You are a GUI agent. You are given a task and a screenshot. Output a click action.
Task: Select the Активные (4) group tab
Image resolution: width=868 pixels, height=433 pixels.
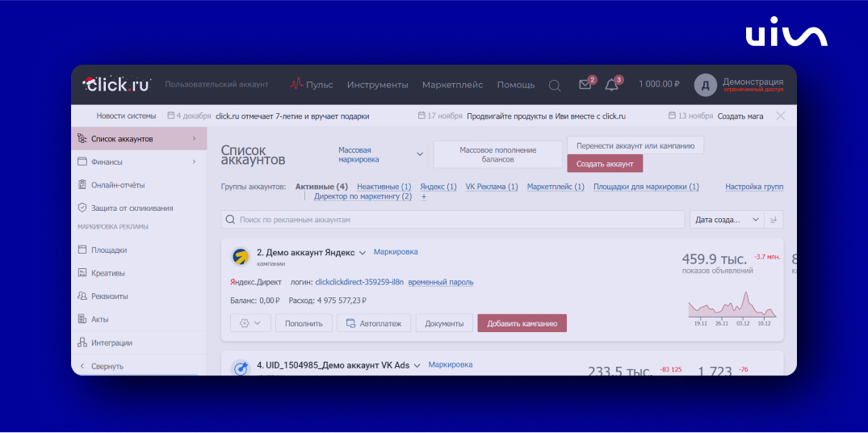click(x=321, y=187)
